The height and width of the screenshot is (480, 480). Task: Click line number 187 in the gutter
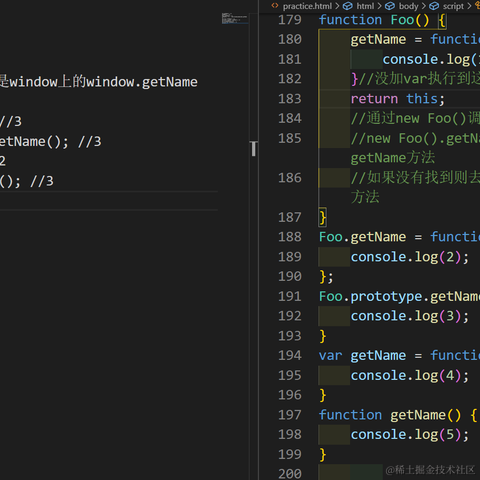click(x=290, y=217)
